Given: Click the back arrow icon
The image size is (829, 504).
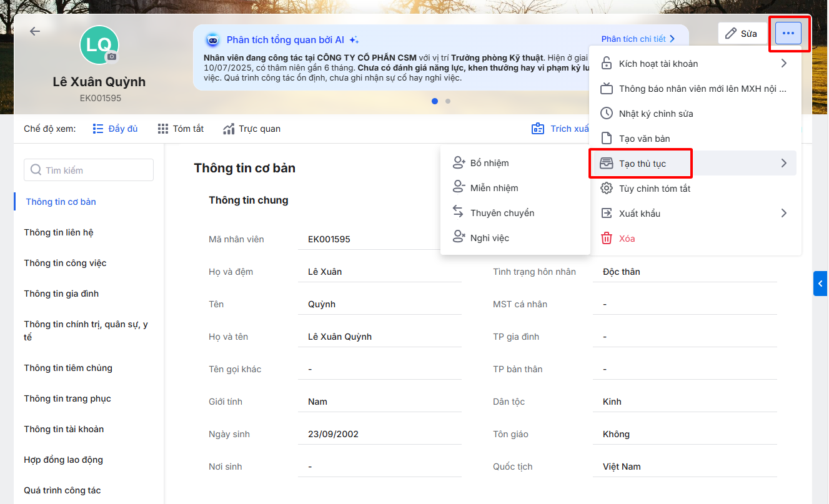Looking at the screenshot, I should (x=35, y=31).
